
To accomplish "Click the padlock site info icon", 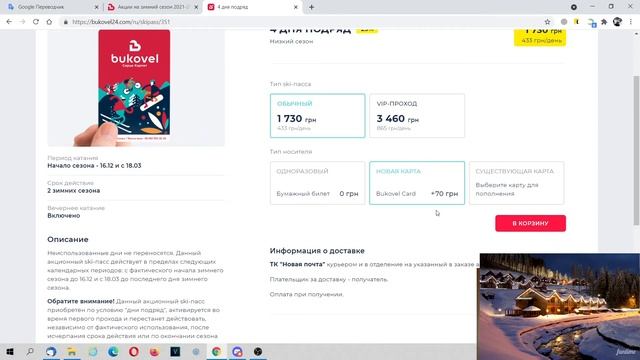I will click(65, 22).
